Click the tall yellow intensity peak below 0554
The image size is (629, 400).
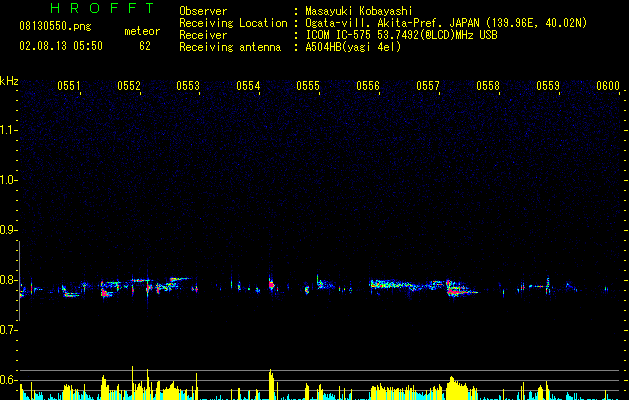click(271, 384)
